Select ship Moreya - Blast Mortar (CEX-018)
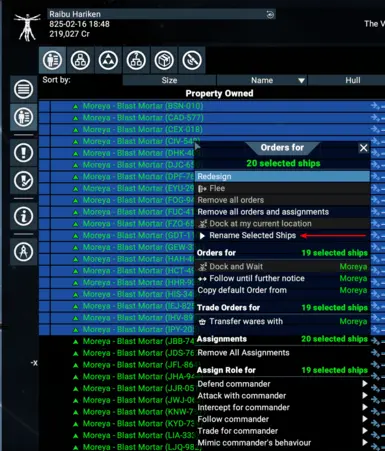The width and height of the screenshot is (385, 451). click(x=143, y=130)
